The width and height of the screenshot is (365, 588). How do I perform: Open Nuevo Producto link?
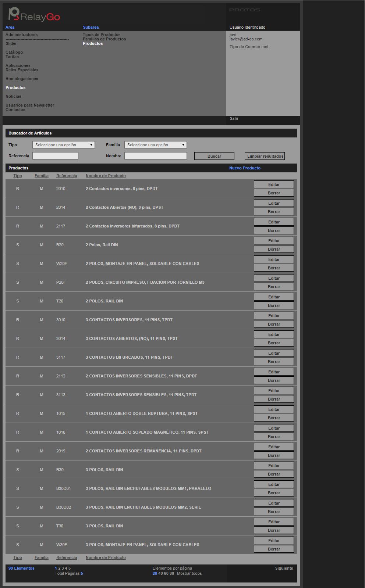pyautogui.click(x=245, y=168)
